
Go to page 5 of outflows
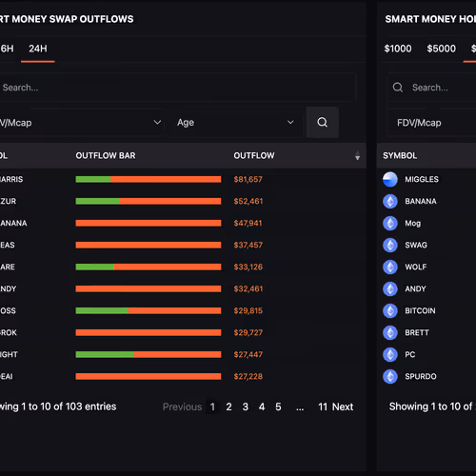(x=278, y=407)
